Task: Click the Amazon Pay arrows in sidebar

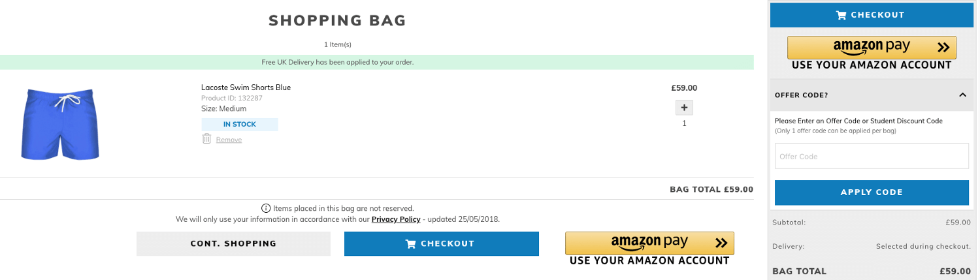Action: point(943,47)
